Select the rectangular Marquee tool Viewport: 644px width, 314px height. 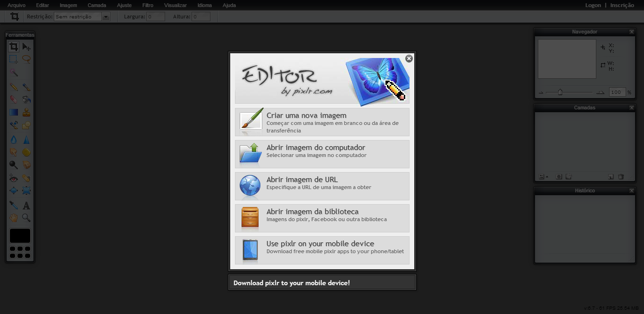[x=14, y=59]
